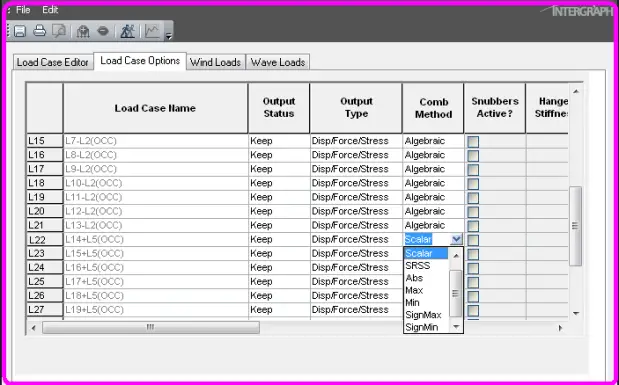
Task: Run the analysis with the running man icon
Action: click(128, 31)
